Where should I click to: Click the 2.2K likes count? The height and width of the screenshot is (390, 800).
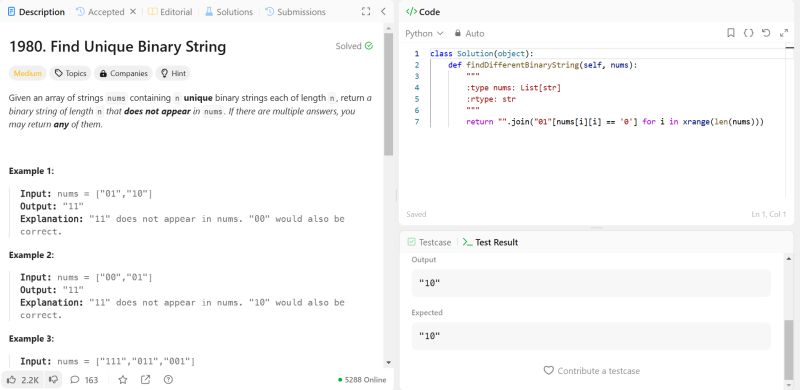pyautogui.click(x=30, y=380)
